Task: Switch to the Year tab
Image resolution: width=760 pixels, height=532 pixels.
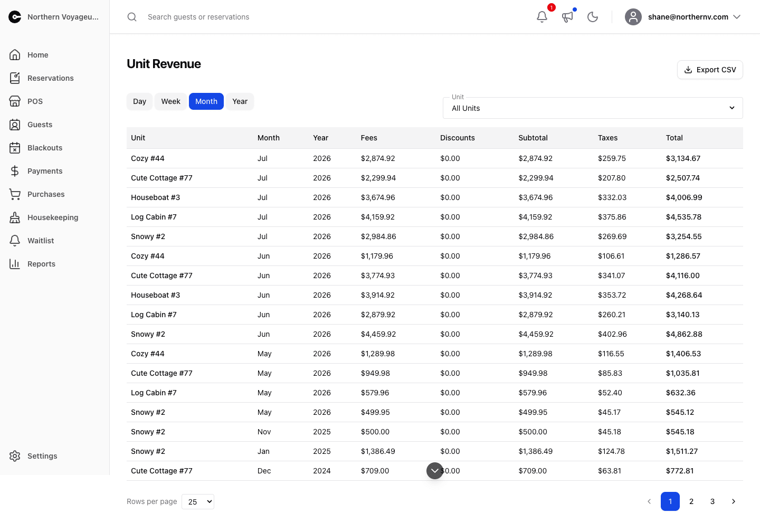Action: coord(240,101)
